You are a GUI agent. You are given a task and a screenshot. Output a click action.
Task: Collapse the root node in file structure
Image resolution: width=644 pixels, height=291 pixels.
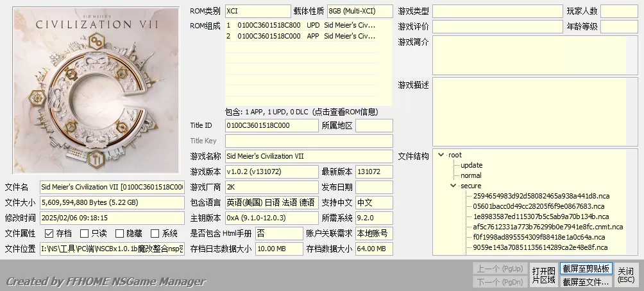[x=441, y=155]
